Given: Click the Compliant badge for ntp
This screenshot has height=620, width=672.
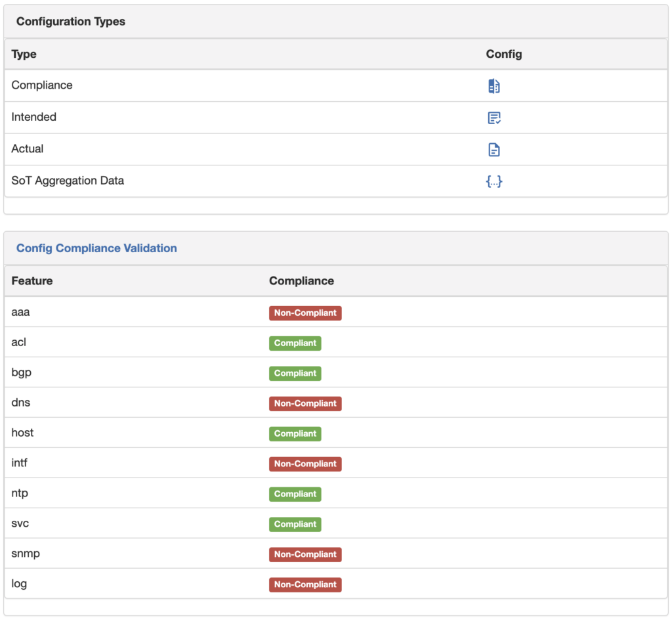Looking at the screenshot, I should (x=295, y=494).
